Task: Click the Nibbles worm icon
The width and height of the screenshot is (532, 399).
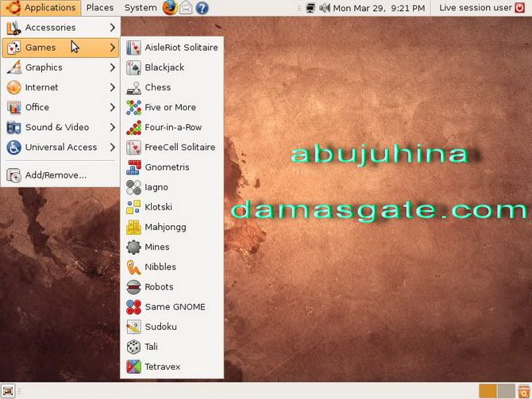Action: tap(133, 267)
